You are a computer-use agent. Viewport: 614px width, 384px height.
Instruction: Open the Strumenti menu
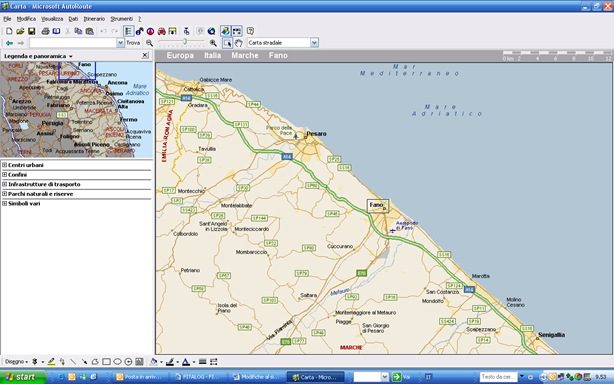(121, 19)
